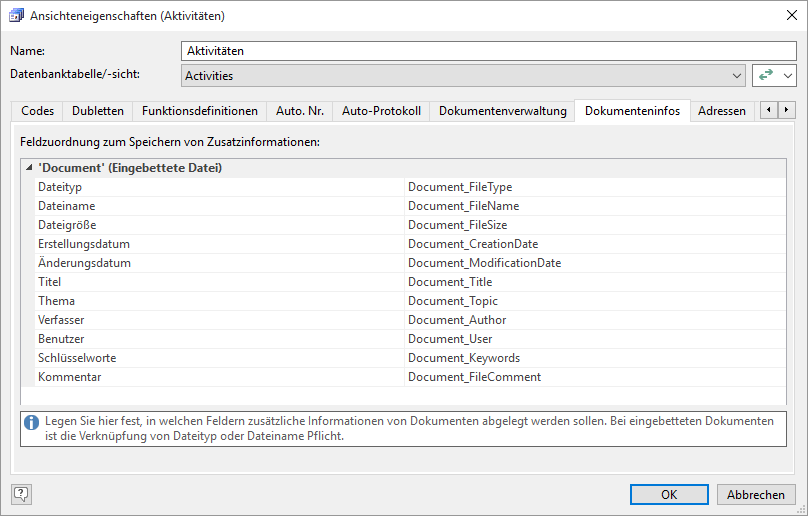Click the Document_Author value for Verfasser
This screenshot has height=516, width=808.
[457, 320]
